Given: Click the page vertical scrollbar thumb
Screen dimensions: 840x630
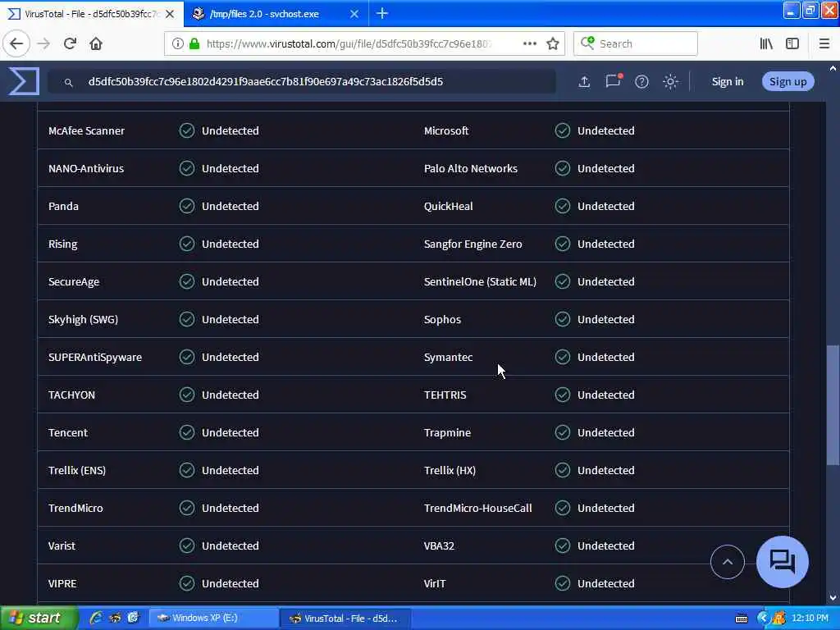Looking at the screenshot, I should click(833, 405).
